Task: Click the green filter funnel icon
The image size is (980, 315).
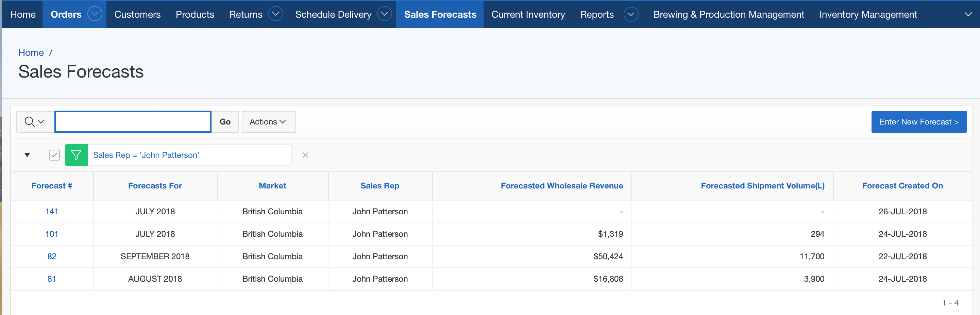Action: (x=76, y=155)
